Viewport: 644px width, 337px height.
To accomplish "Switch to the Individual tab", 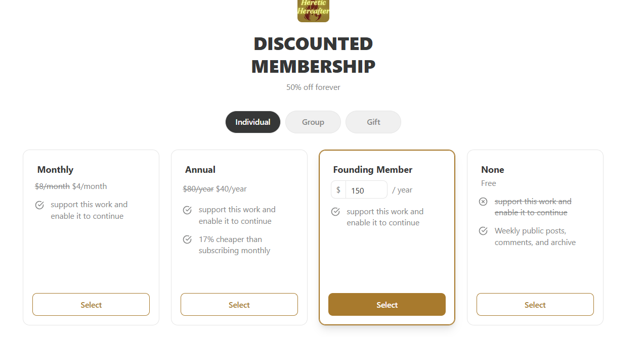I will [x=253, y=122].
